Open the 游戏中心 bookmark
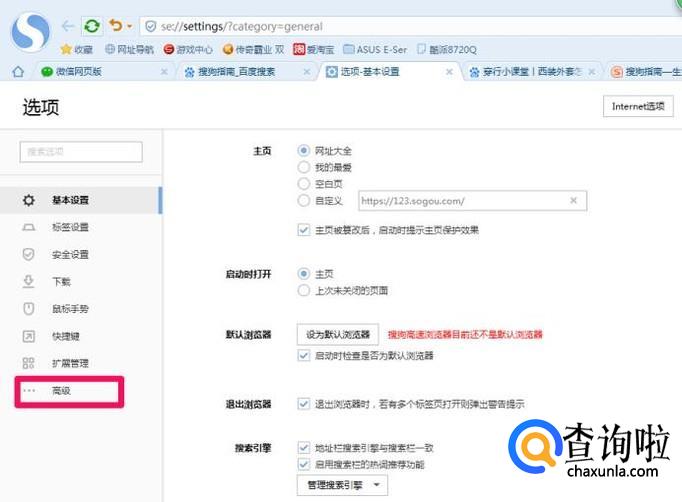The image size is (682, 502). [x=188, y=49]
